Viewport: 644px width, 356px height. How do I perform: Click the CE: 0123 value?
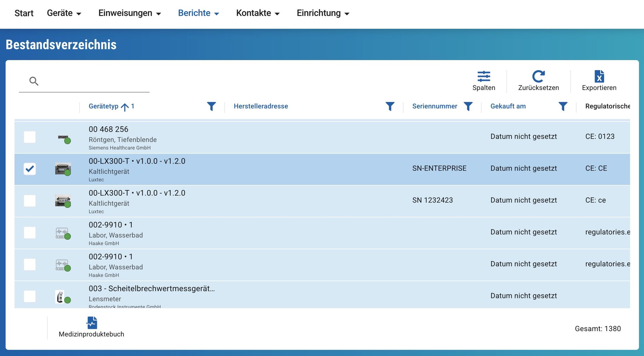600,136
